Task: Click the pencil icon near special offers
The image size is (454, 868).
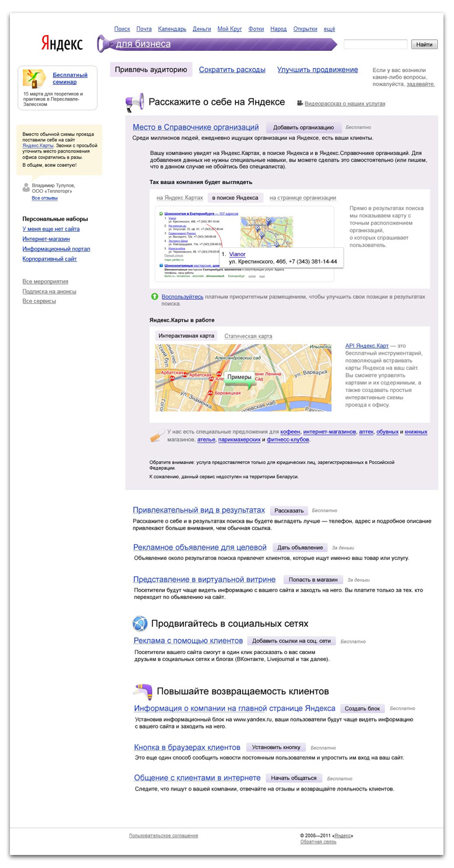Action: click(157, 436)
